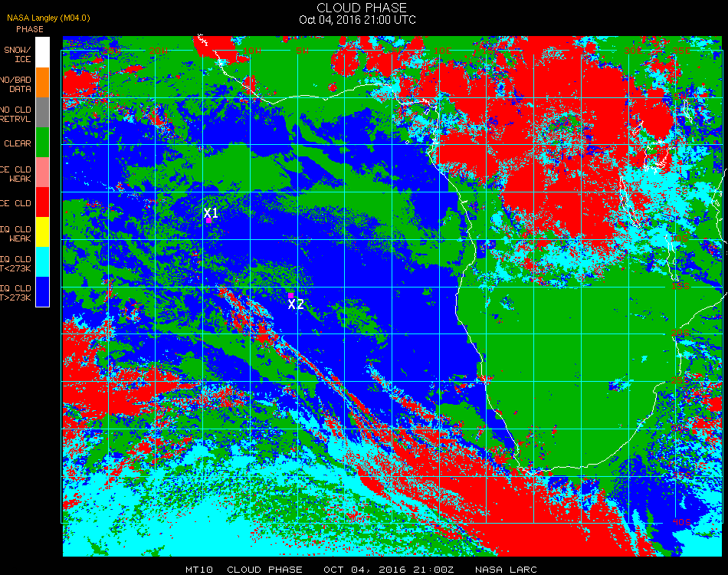Click the date Oct 04, 2016 21:00 UTC
728x575 pixels.
(358, 19)
